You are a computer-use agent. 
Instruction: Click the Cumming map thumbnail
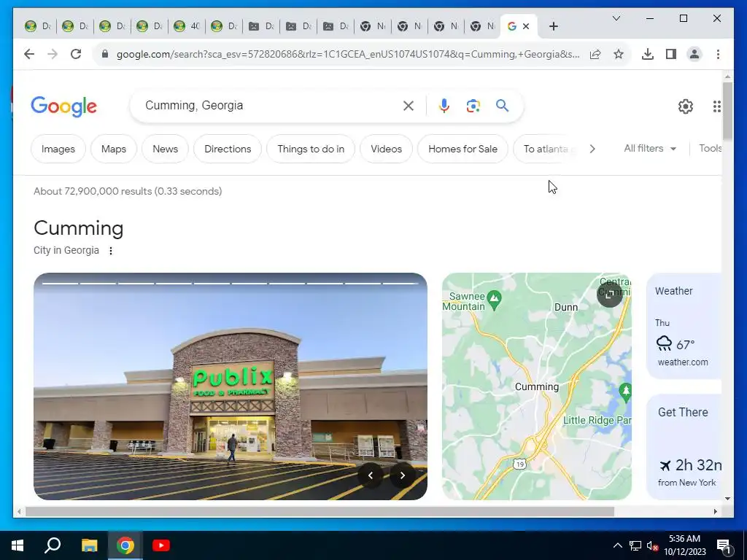click(536, 386)
